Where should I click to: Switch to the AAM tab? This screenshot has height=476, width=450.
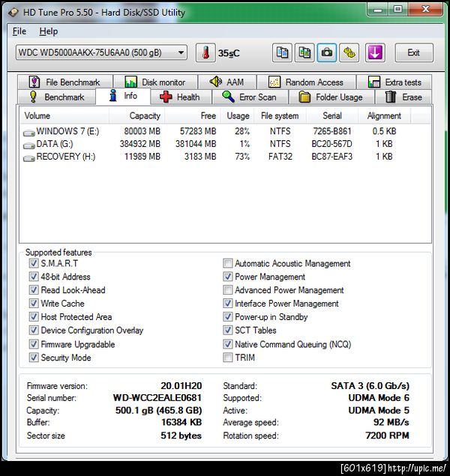click(x=226, y=82)
